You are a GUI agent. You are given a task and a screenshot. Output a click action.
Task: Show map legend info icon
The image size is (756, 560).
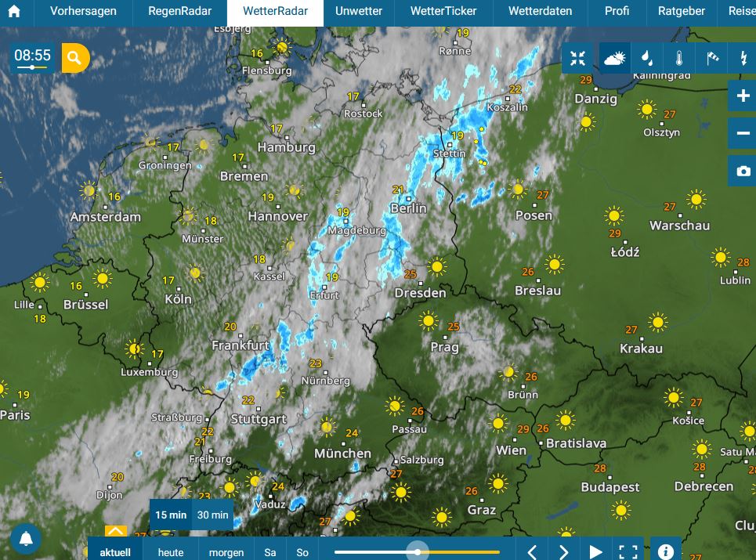665,551
